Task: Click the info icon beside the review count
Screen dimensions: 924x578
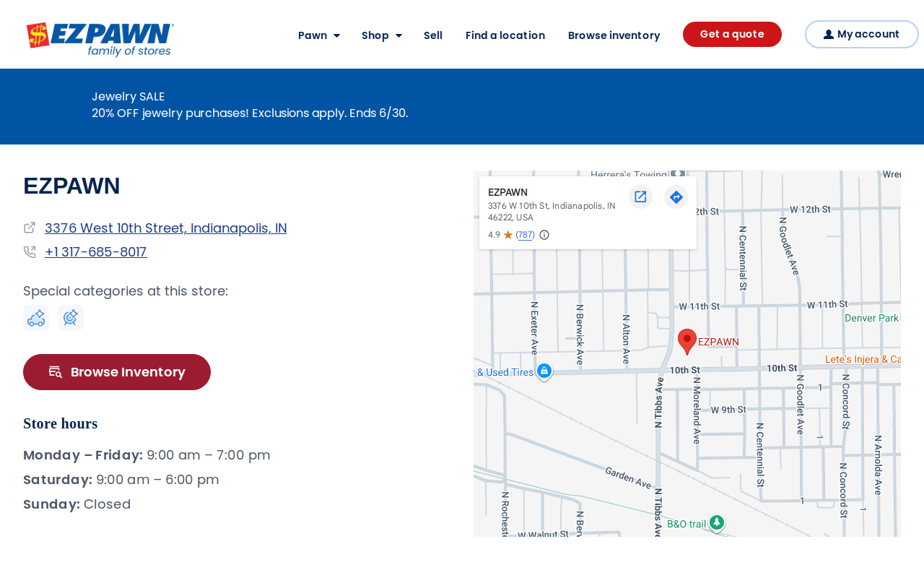Action: click(x=544, y=235)
